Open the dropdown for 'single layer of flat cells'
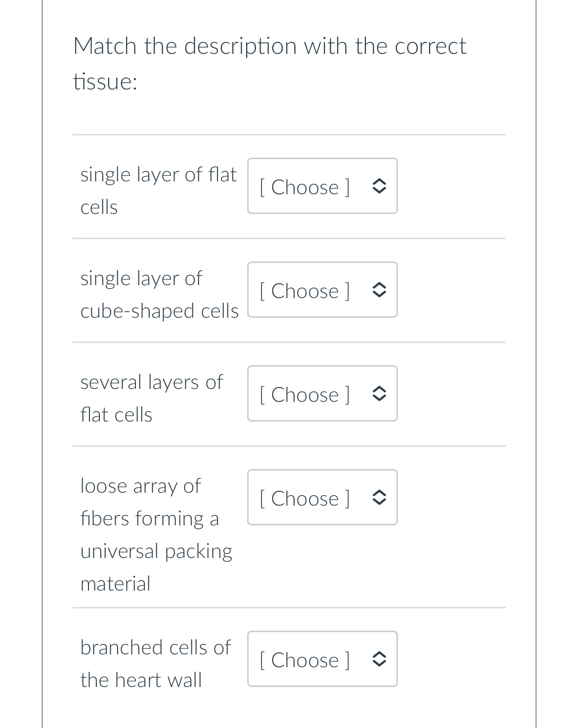This screenshot has height=728, width=565. click(322, 186)
